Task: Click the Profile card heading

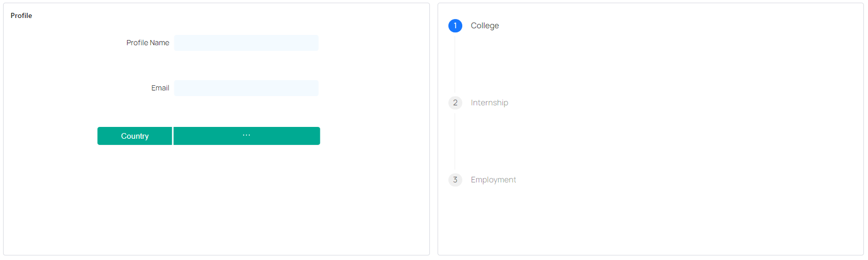Action: [x=22, y=15]
